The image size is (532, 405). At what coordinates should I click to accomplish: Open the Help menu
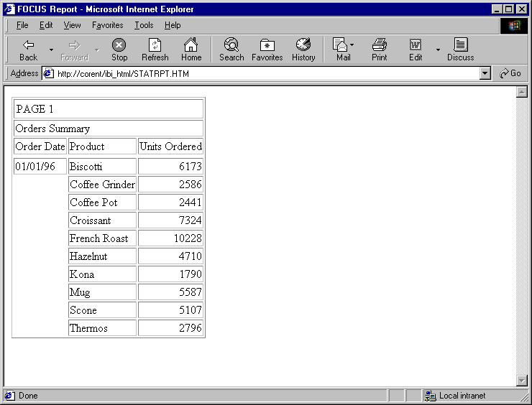(x=173, y=25)
